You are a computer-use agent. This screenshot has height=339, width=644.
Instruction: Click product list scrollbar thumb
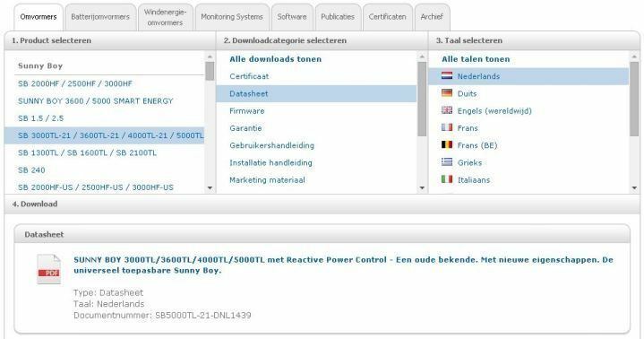pyautogui.click(x=210, y=71)
